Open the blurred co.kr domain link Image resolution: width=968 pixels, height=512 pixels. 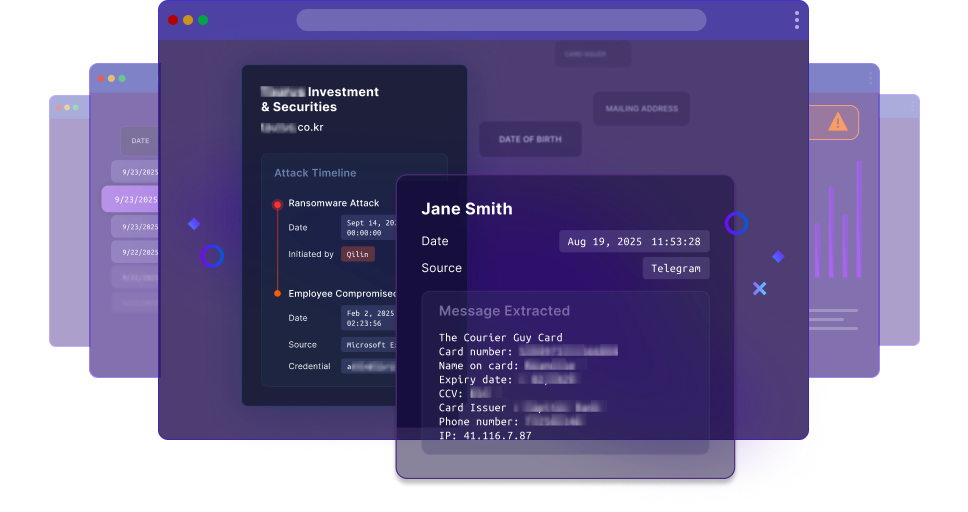click(x=292, y=127)
